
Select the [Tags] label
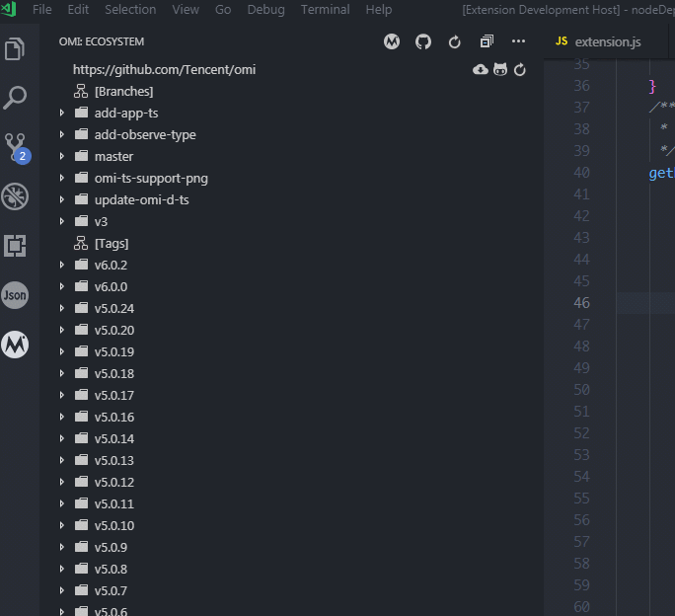(x=112, y=244)
